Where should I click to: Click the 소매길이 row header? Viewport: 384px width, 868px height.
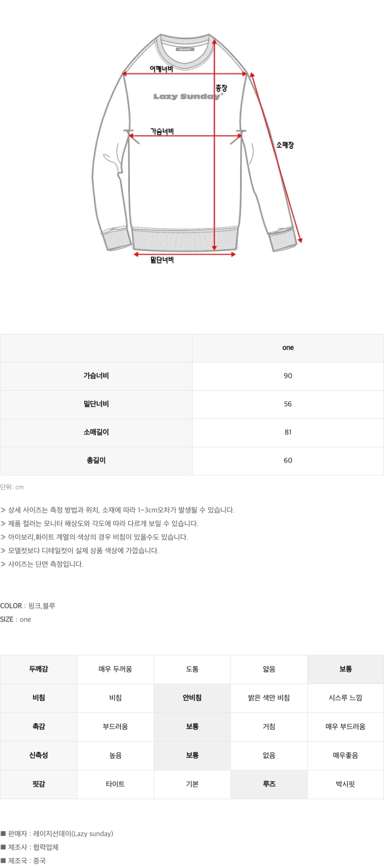pyautogui.click(x=96, y=433)
